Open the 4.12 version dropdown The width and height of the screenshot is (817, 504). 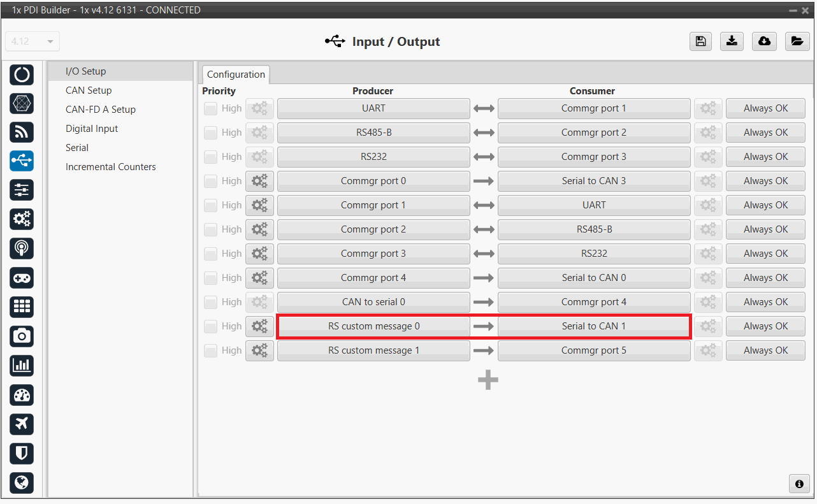point(32,41)
